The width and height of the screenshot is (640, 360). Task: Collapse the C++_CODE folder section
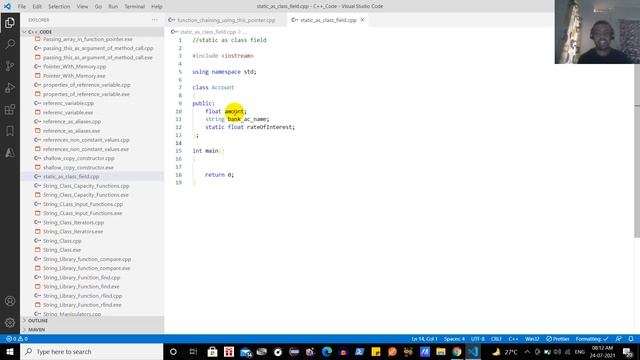pos(92,32)
